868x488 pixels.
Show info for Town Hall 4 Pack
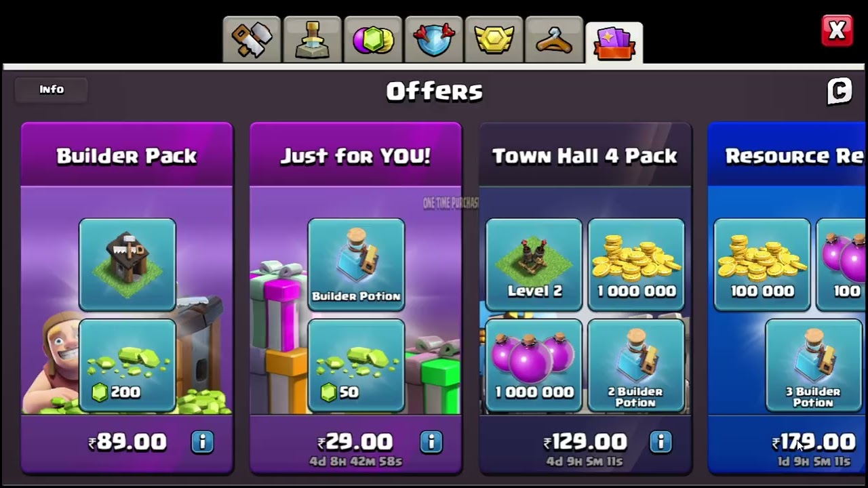(660, 442)
